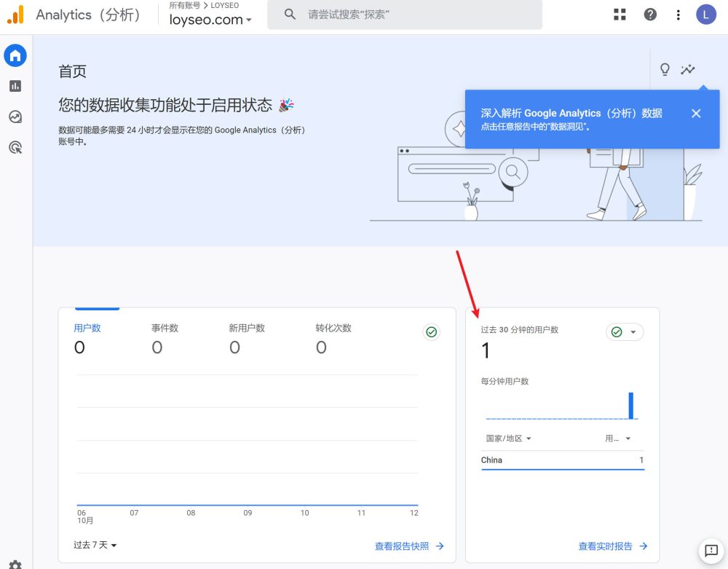Click the green check status icon on overview card
This screenshot has width=728, height=569.
[431, 331]
